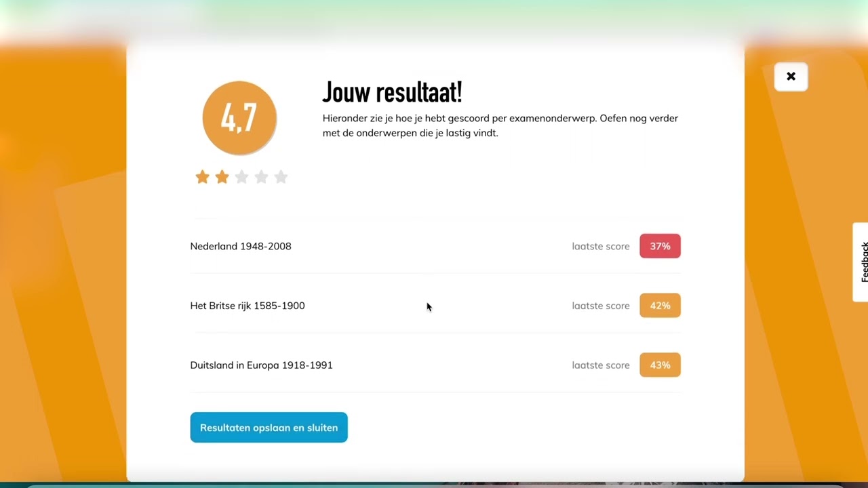Select the Nederland 1948-2008 topic
Viewport: 868px width, 488px height.
241,246
